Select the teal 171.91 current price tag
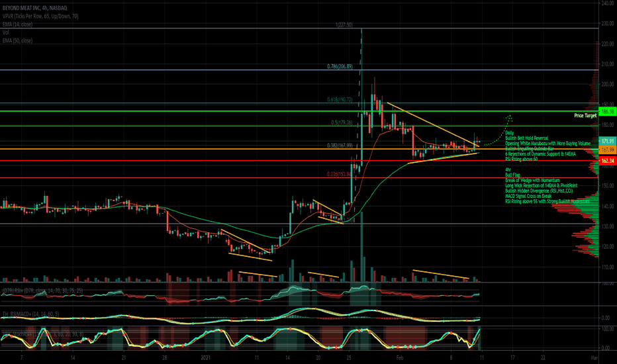Image resolution: width=617 pixels, height=364 pixels. (607, 141)
